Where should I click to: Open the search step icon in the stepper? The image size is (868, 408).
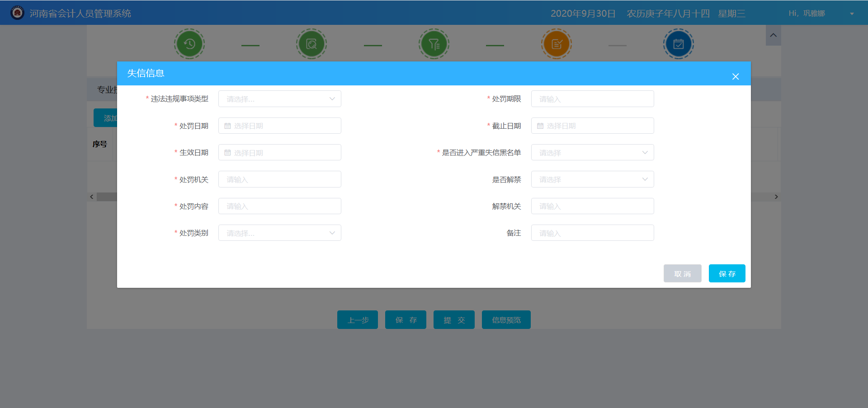pyautogui.click(x=311, y=43)
